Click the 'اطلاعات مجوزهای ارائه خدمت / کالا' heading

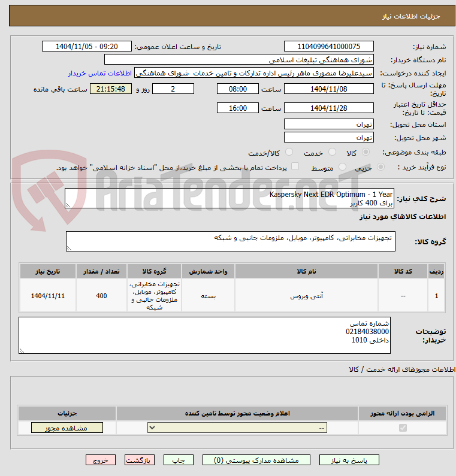[x=402, y=369]
